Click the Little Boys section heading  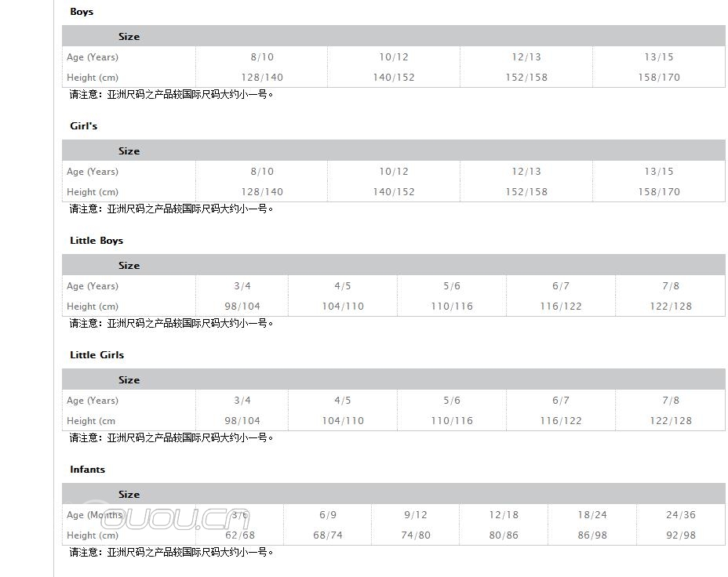pos(96,241)
